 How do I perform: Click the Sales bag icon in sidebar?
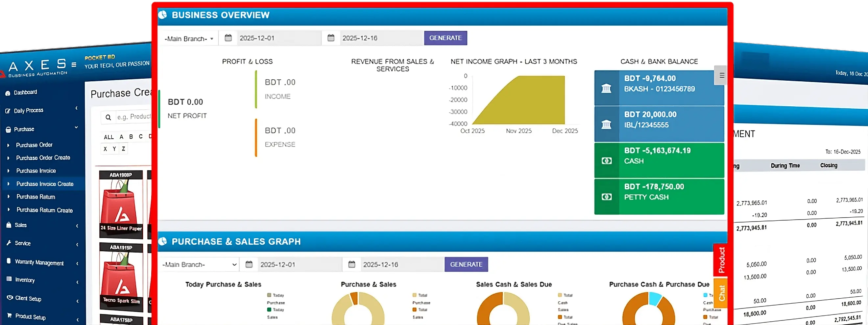coord(9,225)
